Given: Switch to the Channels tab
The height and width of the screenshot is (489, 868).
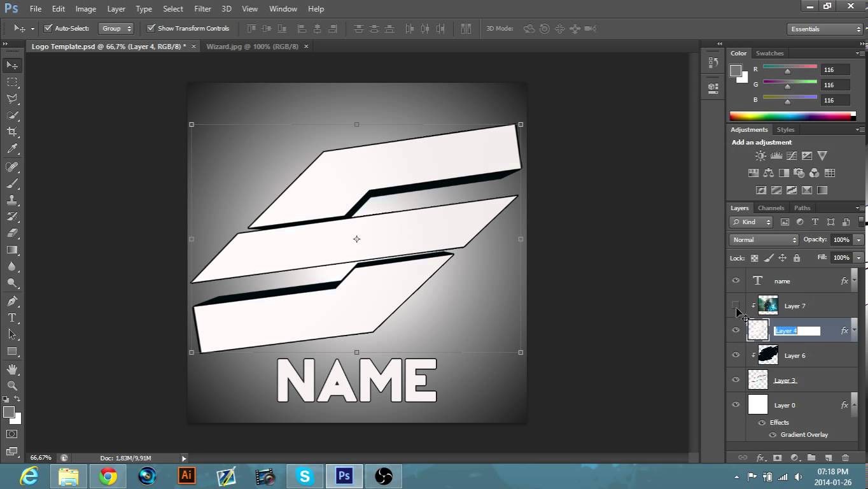Looking at the screenshot, I should (x=771, y=208).
